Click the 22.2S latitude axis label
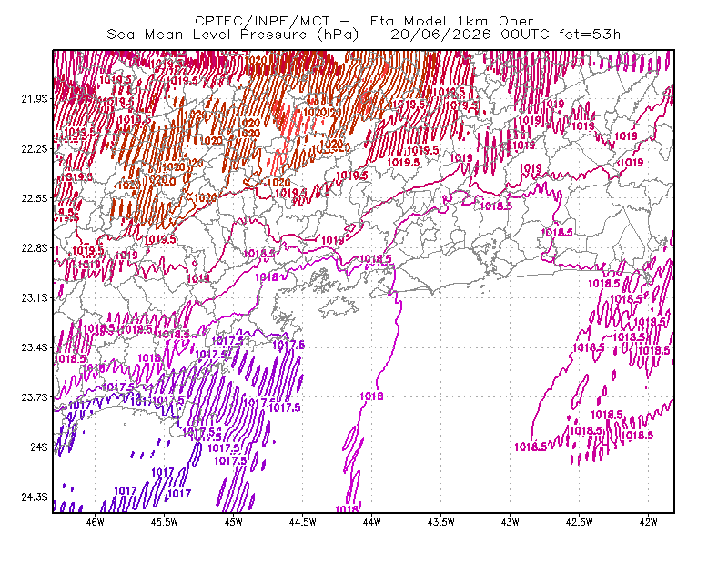 pyautogui.click(x=35, y=148)
